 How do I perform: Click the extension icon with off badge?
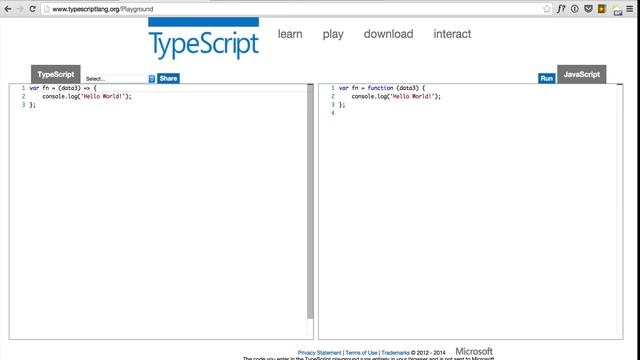(617, 11)
